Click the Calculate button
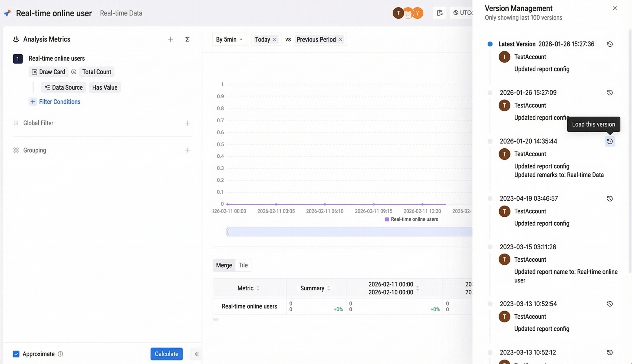 pyautogui.click(x=166, y=354)
